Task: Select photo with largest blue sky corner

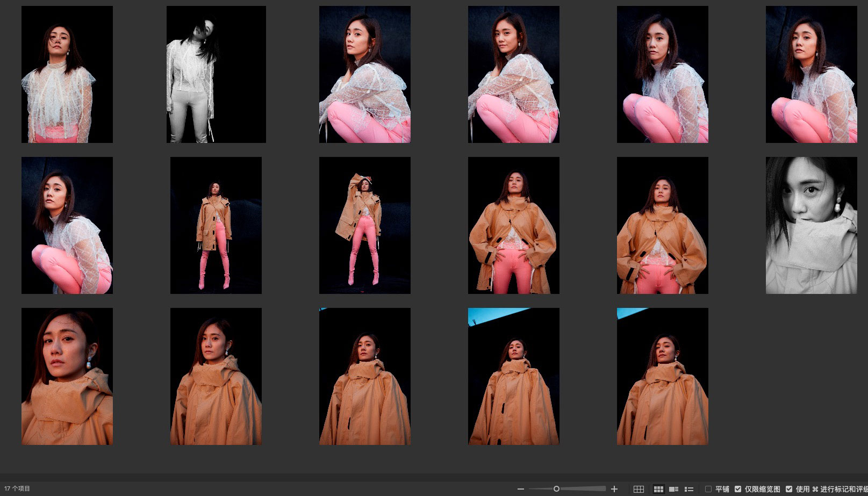Action: pos(513,376)
